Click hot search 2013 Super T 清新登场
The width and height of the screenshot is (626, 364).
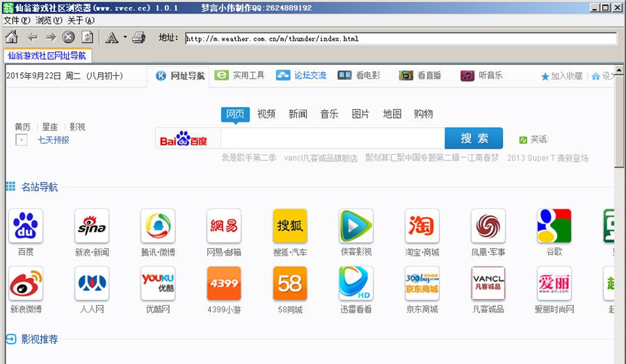pyautogui.click(x=548, y=158)
